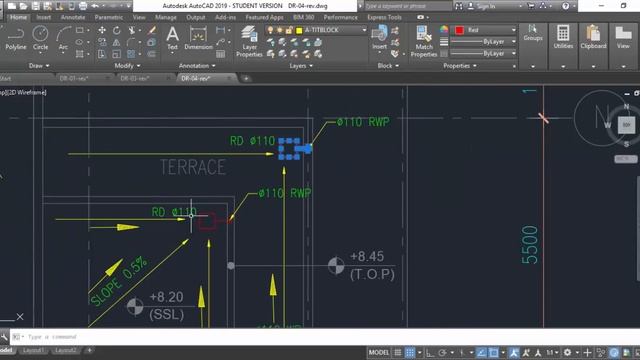640x360 pixels.
Task: Activate the Move tool in Modify panel
Action: pyautogui.click(x=102, y=30)
